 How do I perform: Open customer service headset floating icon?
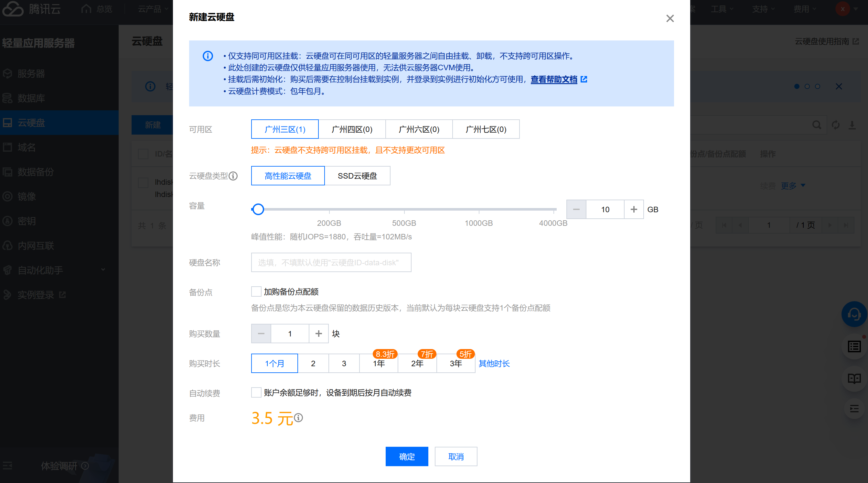[x=854, y=314]
